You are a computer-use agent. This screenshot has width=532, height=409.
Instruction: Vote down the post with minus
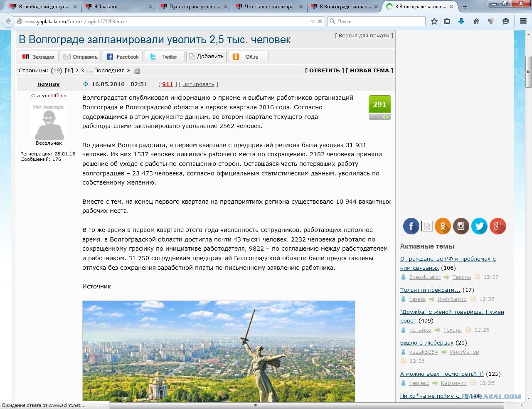(x=374, y=117)
